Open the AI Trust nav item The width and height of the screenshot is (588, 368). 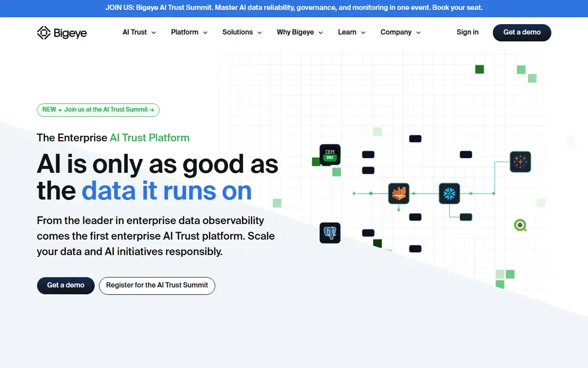[135, 32]
